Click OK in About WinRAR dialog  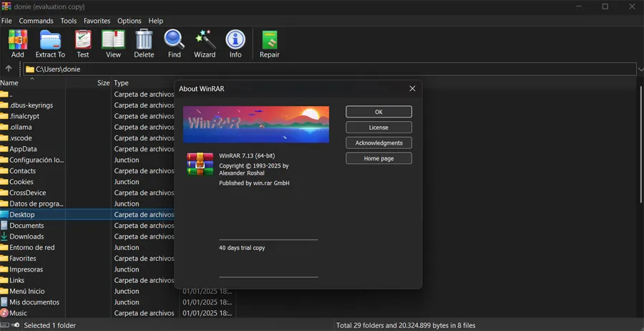coord(379,112)
